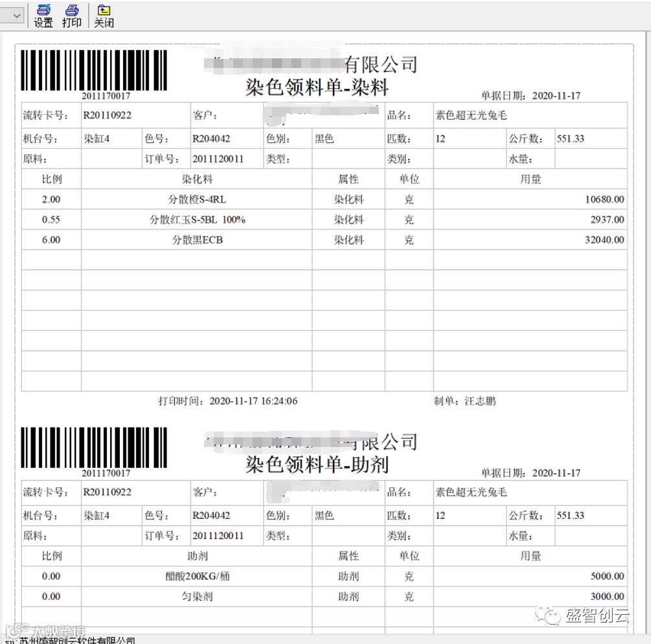Click the usage amount 2937.00
651x644 pixels.
tap(608, 220)
